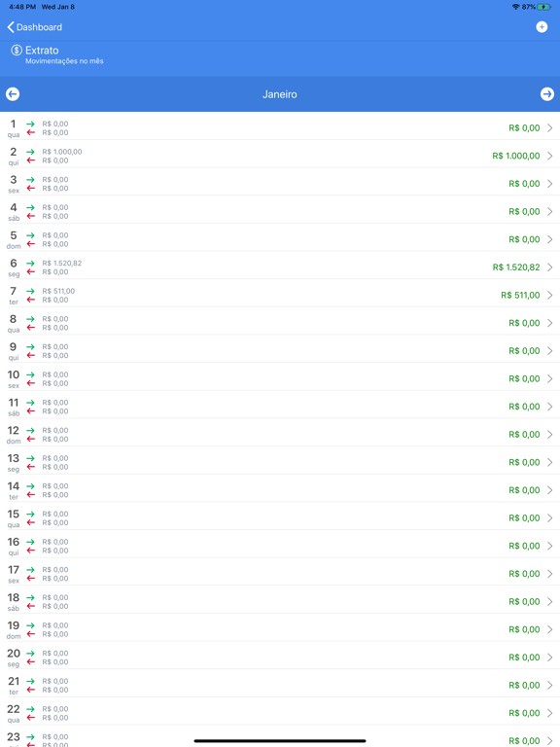This screenshot has width=560, height=747.
Task: Open day 20 chevron
Action: [550, 658]
